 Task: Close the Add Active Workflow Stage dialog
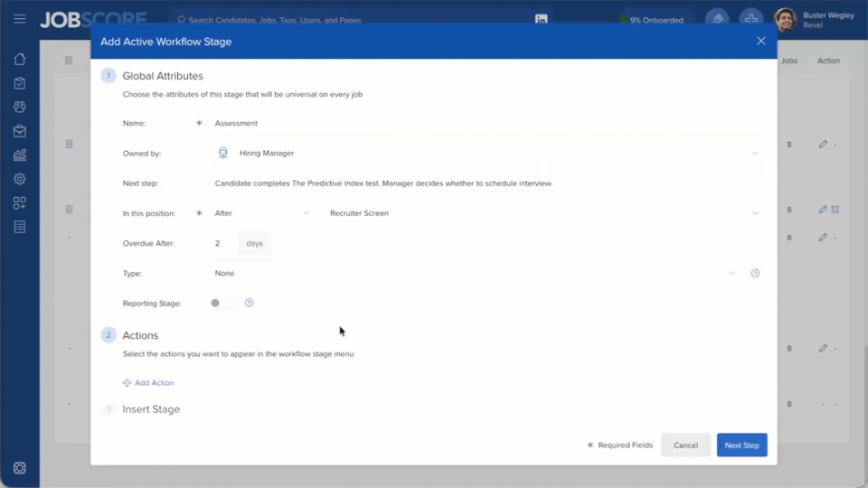(x=761, y=41)
